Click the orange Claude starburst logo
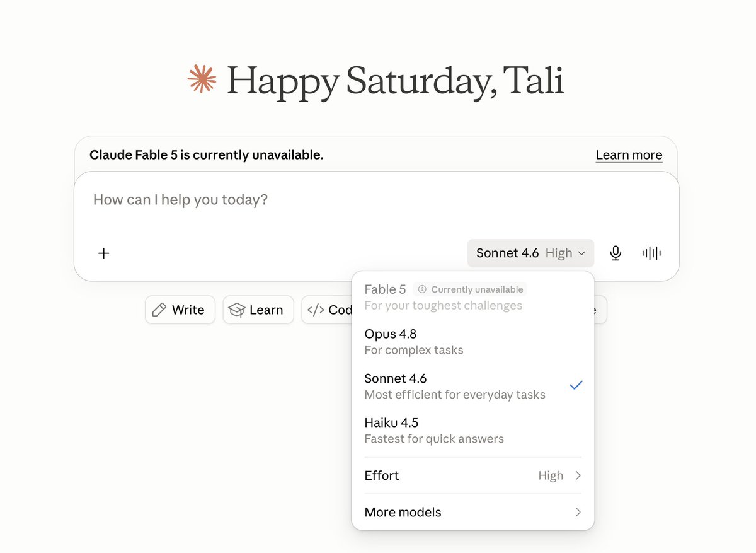This screenshot has width=756, height=553. click(202, 79)
